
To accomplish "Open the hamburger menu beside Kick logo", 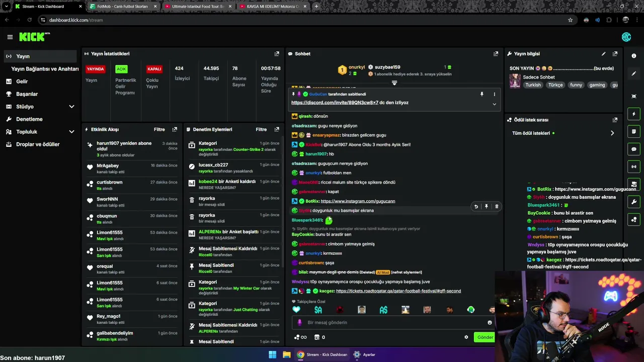I will (x=10, y=37).
